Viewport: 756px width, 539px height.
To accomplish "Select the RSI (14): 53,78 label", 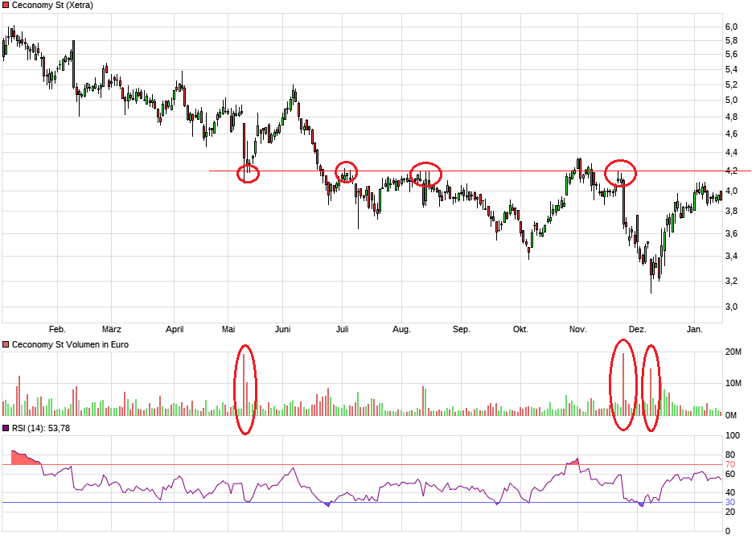I will pyautogui.click(x=40, y=428).
